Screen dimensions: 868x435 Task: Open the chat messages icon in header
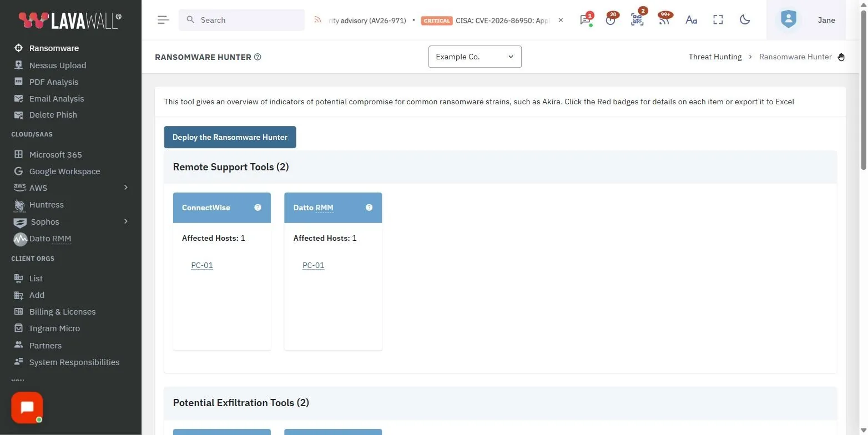click(585, 20)
